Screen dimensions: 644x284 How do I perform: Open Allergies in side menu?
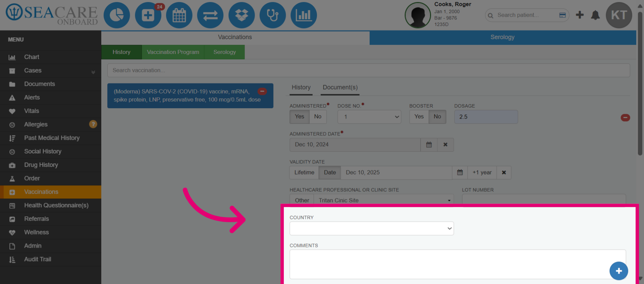click(x=51, y=124)
